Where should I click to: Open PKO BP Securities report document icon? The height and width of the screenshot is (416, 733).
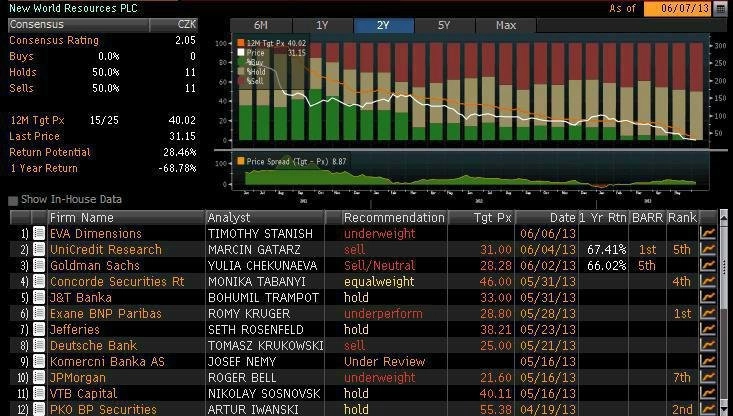(38, 409)
